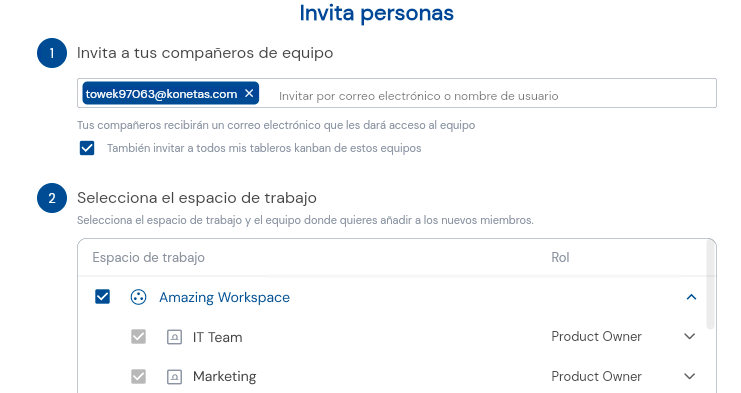Collapse the Amazing Workspace section chevron
This screenshot has height=393, width=741.
coord(691,297)
